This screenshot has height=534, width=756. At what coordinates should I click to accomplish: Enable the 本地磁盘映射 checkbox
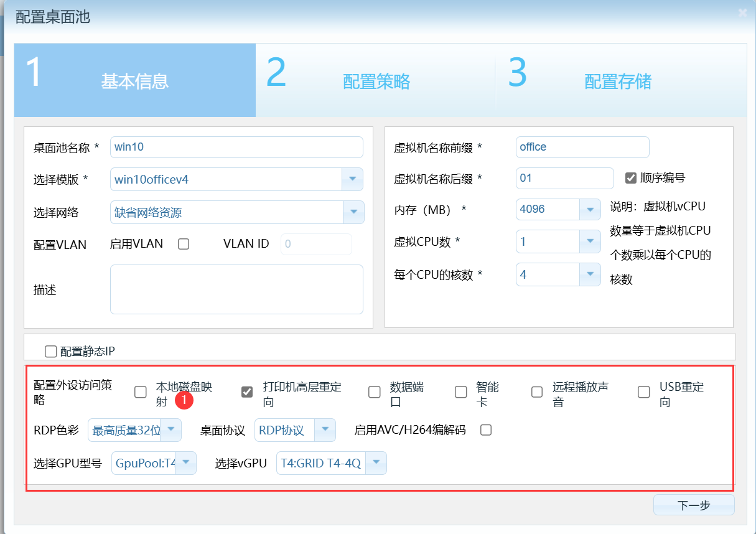click(140, 391)
